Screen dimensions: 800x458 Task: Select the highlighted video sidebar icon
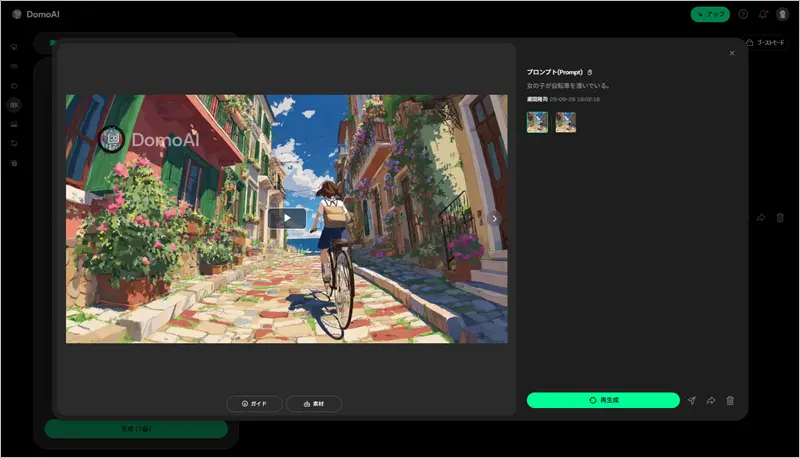(x=14, y=105)
